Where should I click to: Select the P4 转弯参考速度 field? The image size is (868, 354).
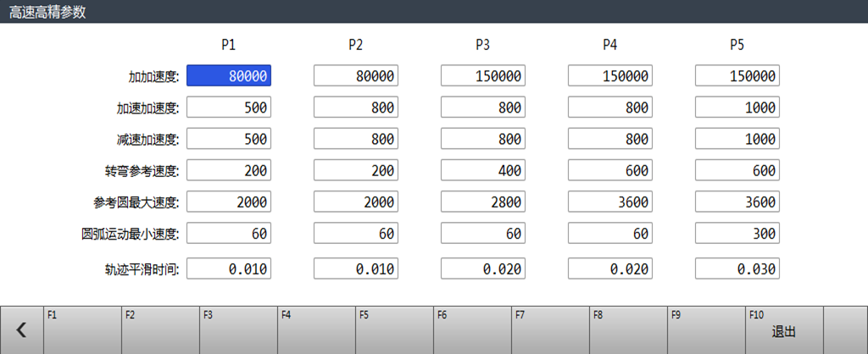click(610, 170)
